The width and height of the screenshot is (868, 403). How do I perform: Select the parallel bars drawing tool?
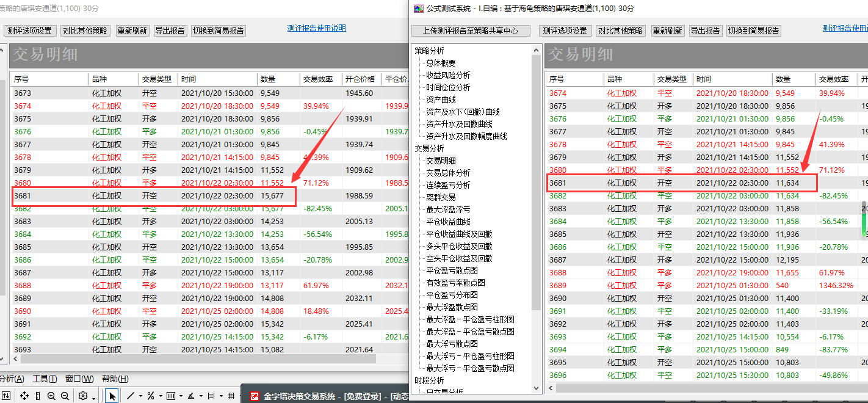coord(171,396)
